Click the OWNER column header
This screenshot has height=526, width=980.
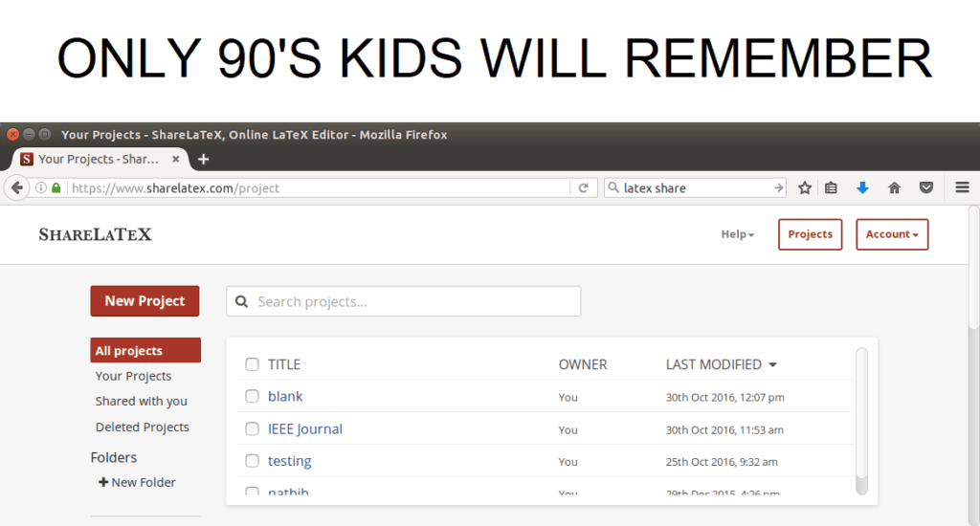[583, 364]
